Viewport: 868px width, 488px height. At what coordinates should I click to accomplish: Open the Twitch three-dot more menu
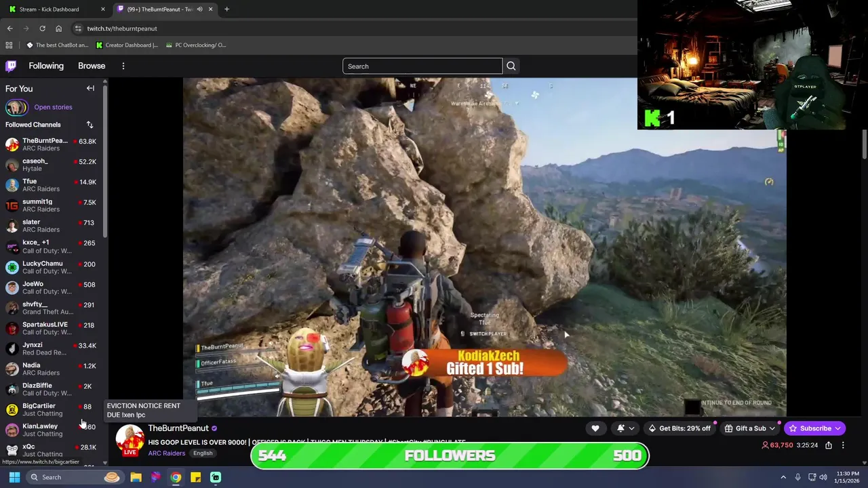(x=123, y=66)
